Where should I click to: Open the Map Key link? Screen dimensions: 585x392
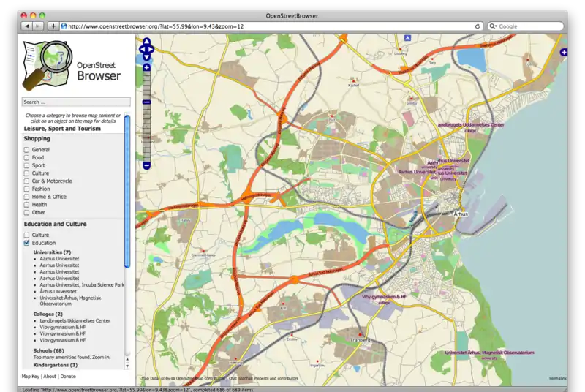pyautogui.click(x=31, y=376)
